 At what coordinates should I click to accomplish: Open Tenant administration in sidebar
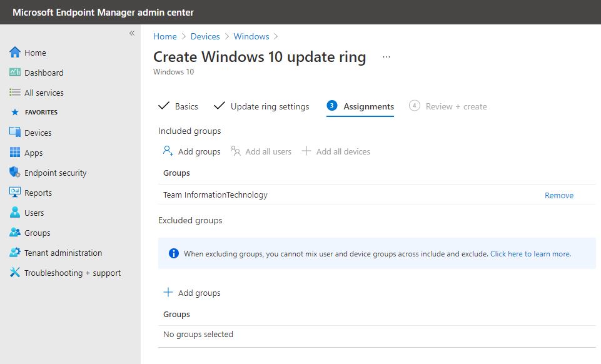point(63,253)
